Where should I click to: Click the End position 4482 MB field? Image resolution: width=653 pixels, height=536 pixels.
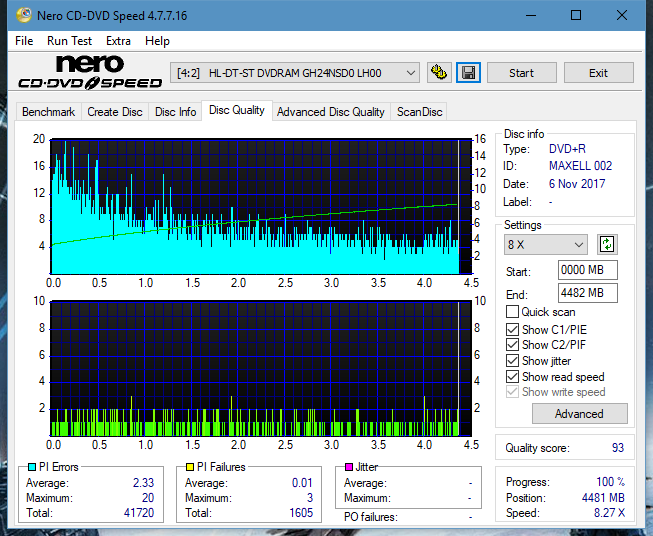(588, 293)
